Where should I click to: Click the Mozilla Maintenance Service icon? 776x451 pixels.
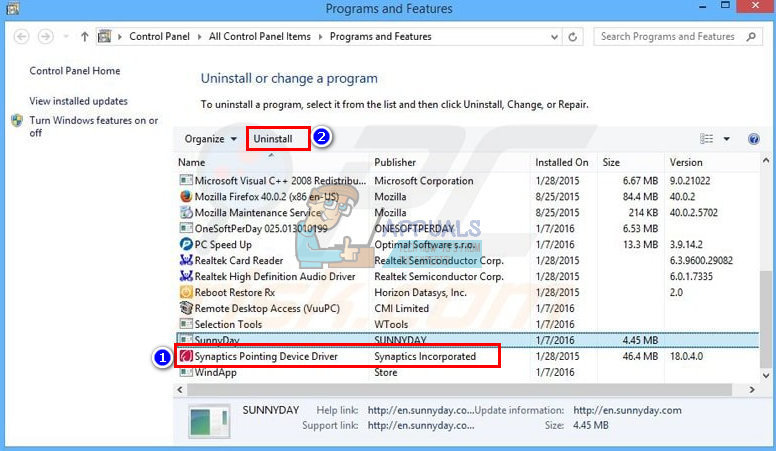[186, 212]
